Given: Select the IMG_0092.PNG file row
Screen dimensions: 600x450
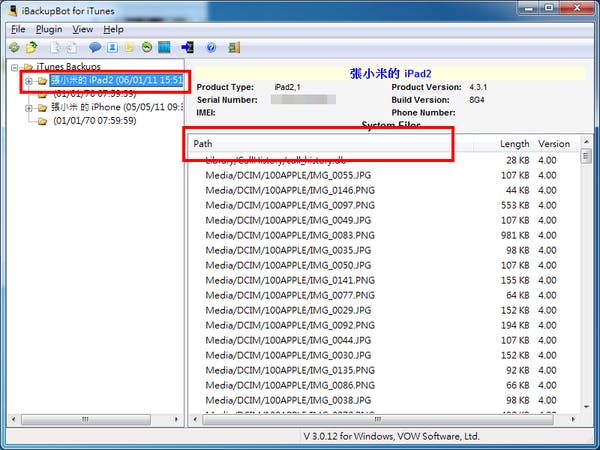Looking at the screenshot, I should point(385,325).
